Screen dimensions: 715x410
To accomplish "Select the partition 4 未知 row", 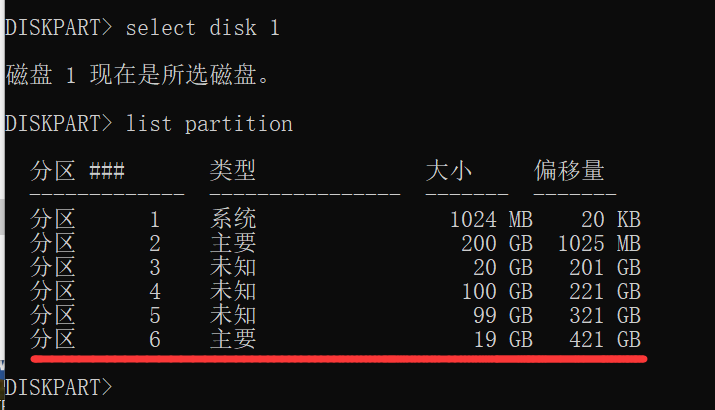I will click(x=336, y=291).
